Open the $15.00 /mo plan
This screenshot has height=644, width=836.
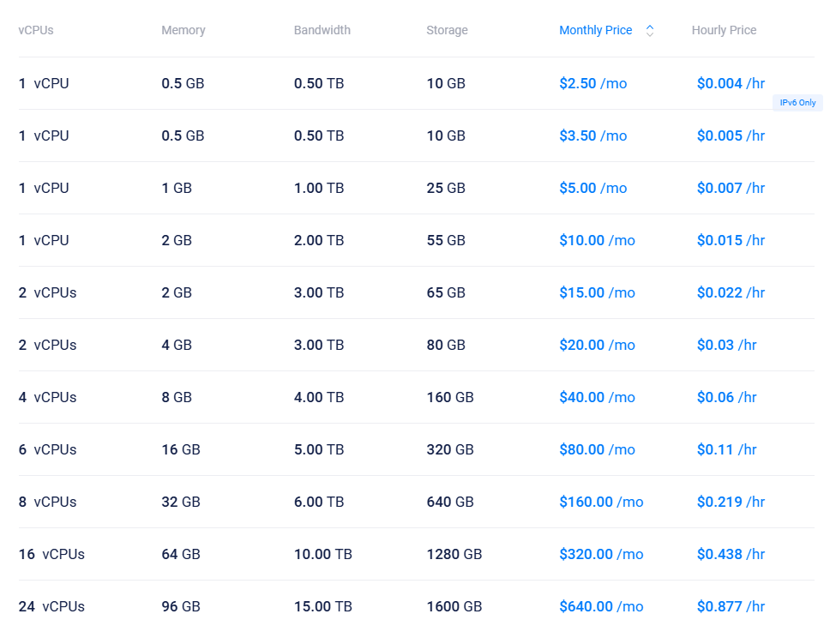[x=597, y=293]
